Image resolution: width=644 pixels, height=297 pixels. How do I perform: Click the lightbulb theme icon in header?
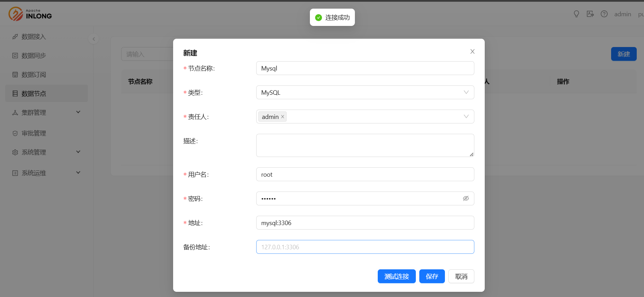576,14
